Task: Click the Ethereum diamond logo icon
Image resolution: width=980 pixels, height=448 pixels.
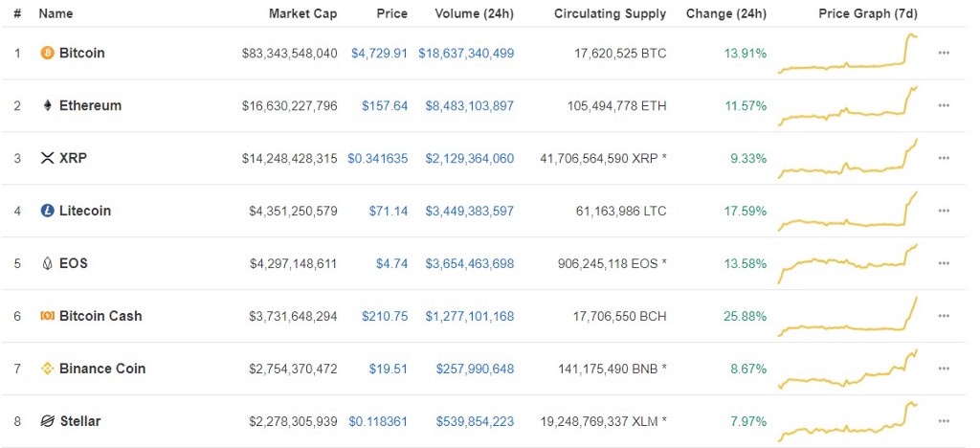Action: coord(47,105)
